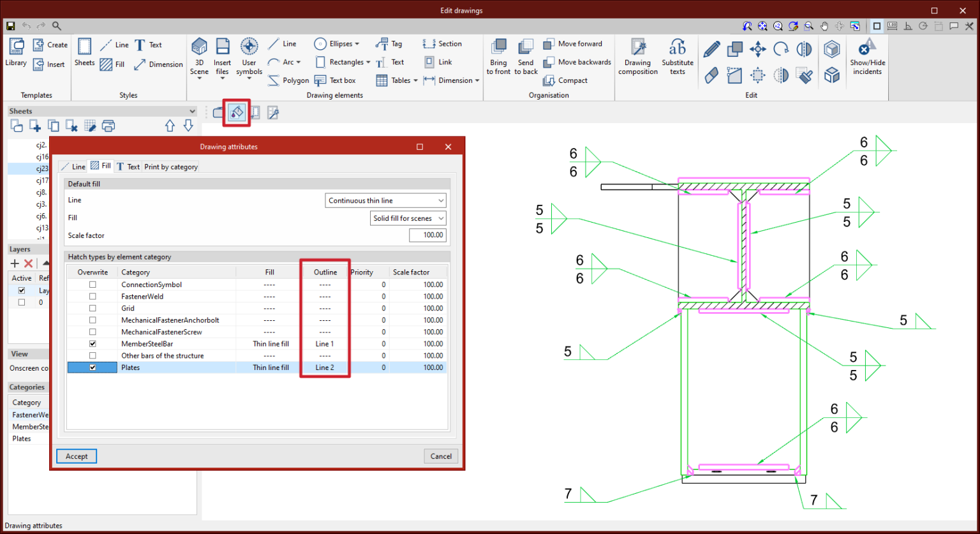The width and height of the screenshot is (980, 534).
Task: Click the delete sheet icon in Sheets panel
Action: tap(71, 126)
